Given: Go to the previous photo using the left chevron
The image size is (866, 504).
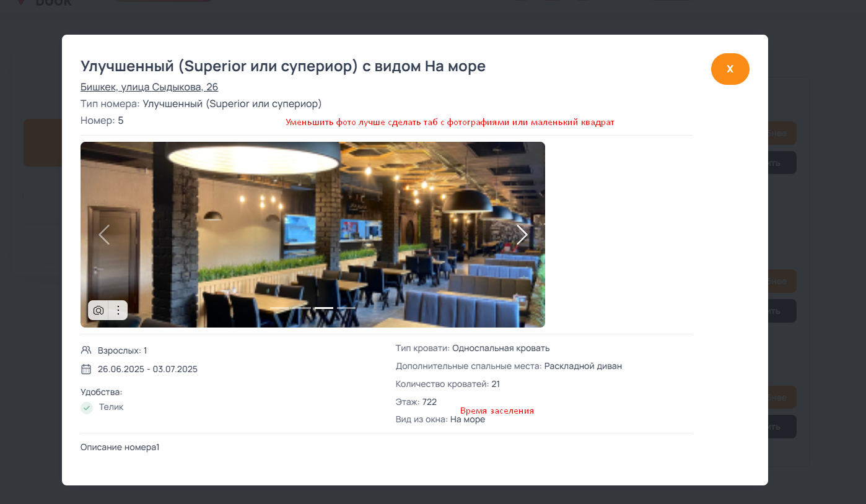Looking at the screenshot, I should [104, 235].
